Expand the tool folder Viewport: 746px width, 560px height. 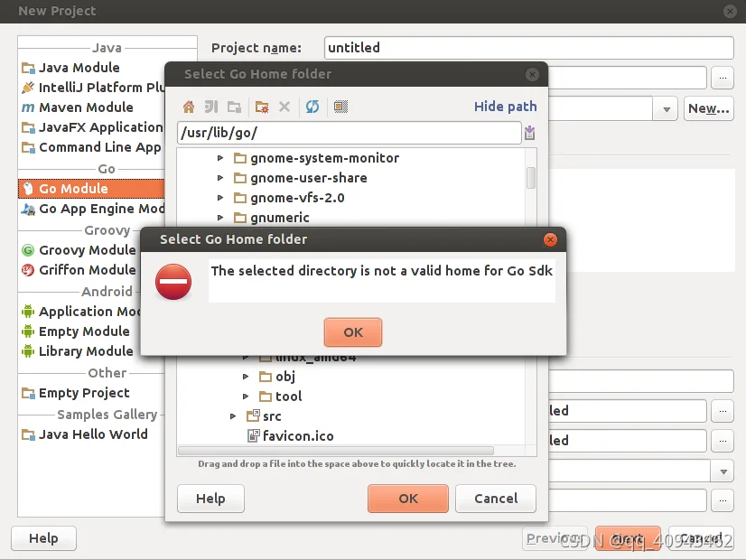246,397
